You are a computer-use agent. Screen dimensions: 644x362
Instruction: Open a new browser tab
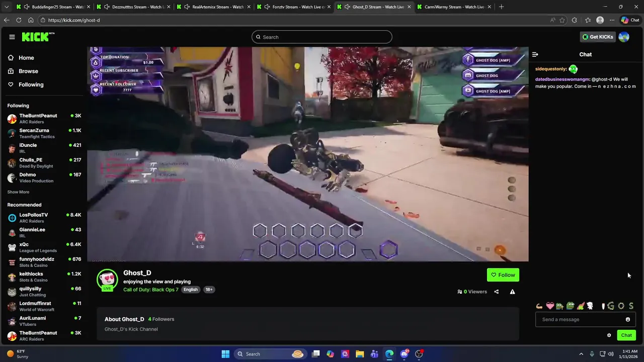tap(501, 7)
